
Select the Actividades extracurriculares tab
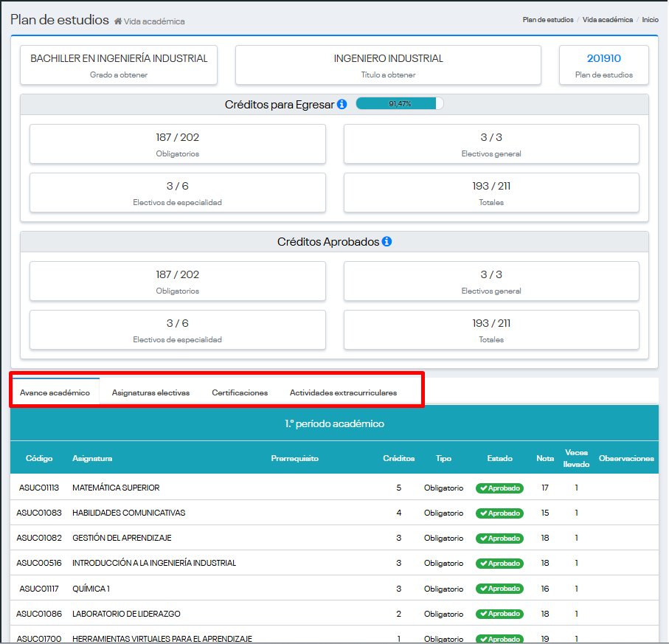pyautogui.click(x=343, y=392)
